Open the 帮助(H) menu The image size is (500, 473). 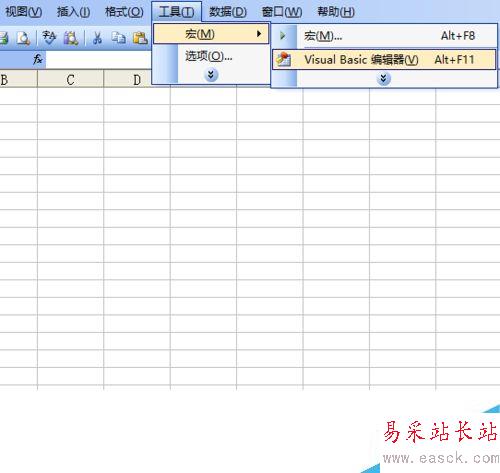(336, 12)
